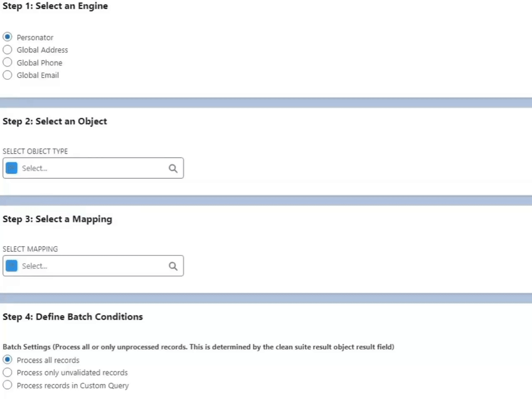Click the search icon in the mapping selector
The image size is (532, 399).
pos(173,266)
